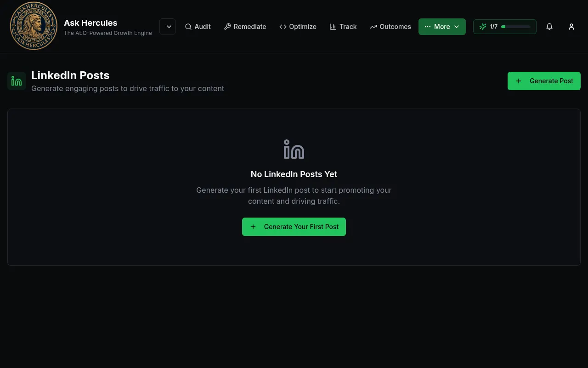View the Outcomes section
Screen dimensions: 588x368
[390, 27]
